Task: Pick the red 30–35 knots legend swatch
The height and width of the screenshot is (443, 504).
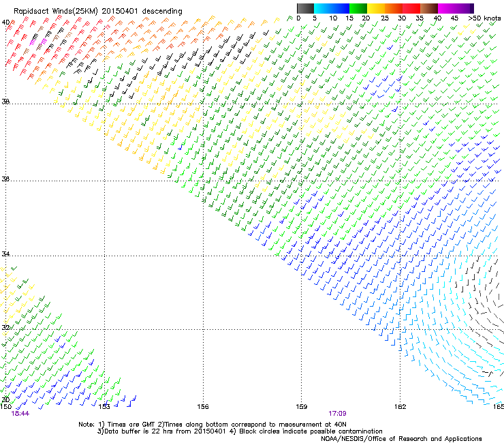Action: (411, 8)
